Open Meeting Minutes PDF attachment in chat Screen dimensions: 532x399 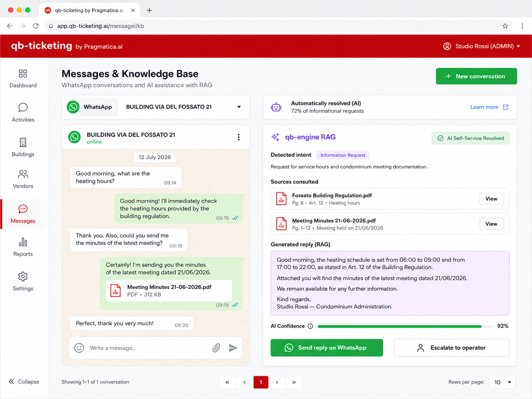click(169, 291)
